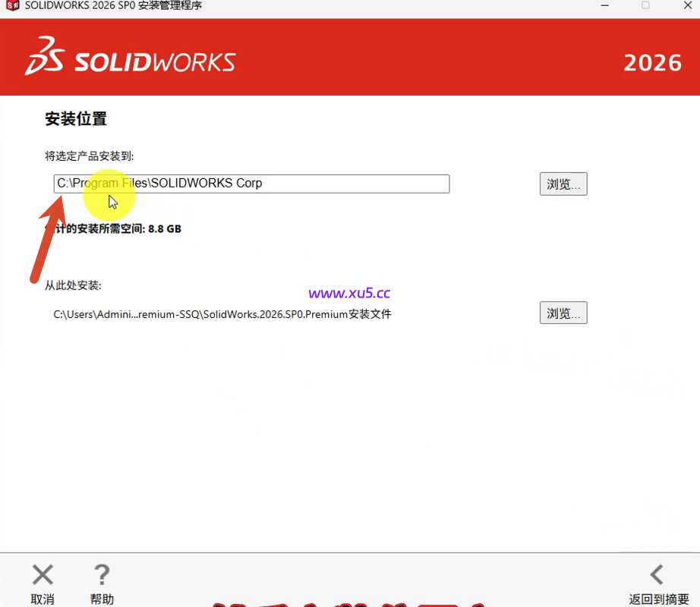
Task: Open help via the question mark icon
Action: coord(102,574)
